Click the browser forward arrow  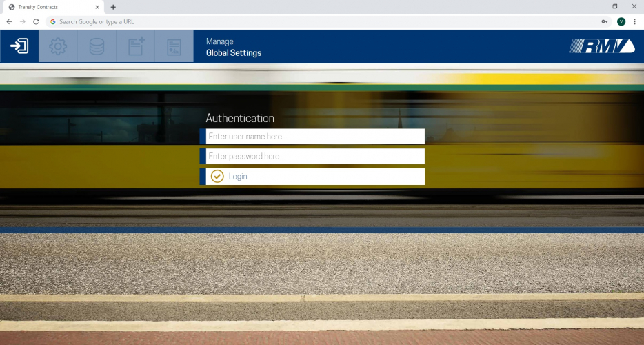[x=23, y=22]
